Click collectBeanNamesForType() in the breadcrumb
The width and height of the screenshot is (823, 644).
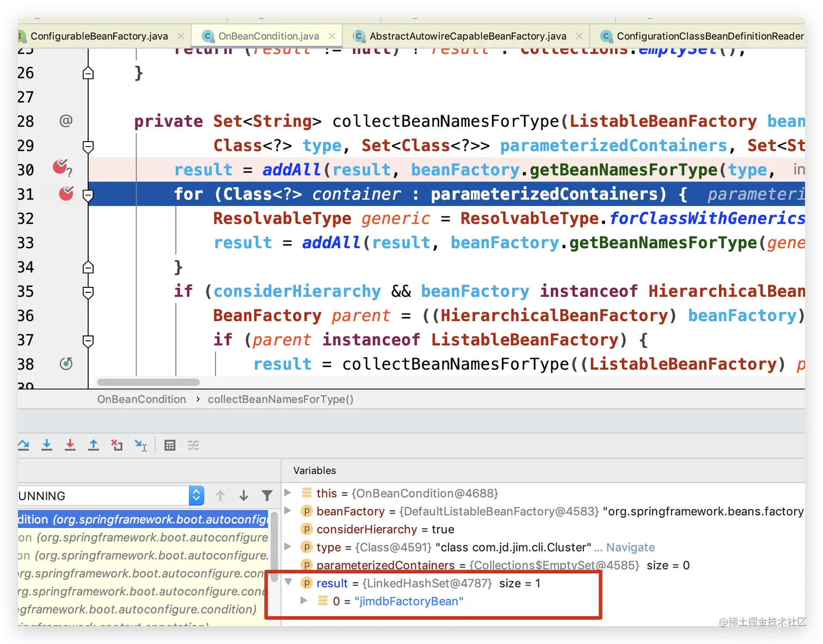(280, 399)
